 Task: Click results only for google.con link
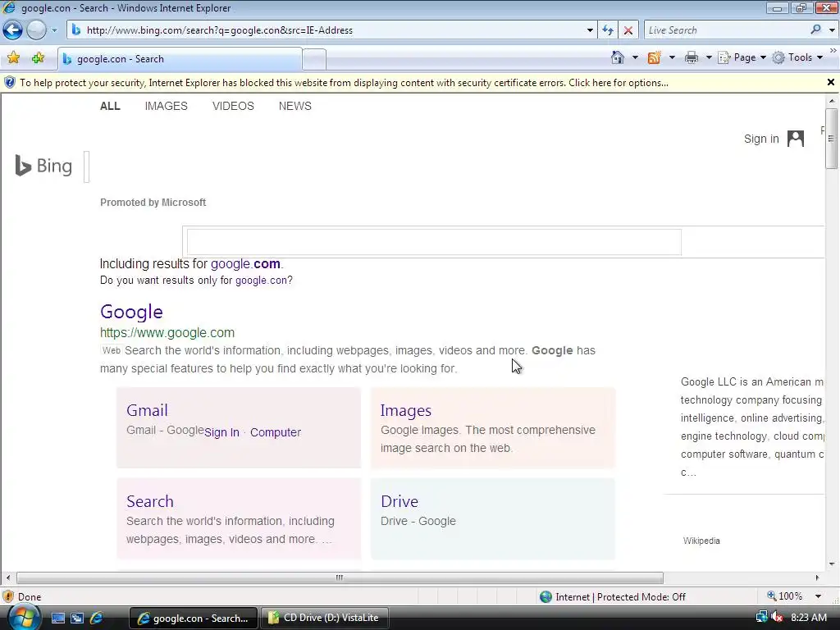(x=262, y=281)
